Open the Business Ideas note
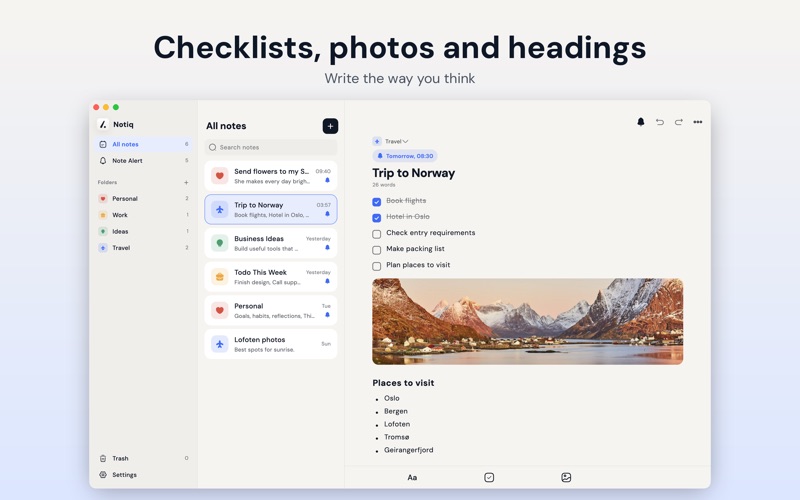This screenshot has height=500, width=800. pos(271,243)
